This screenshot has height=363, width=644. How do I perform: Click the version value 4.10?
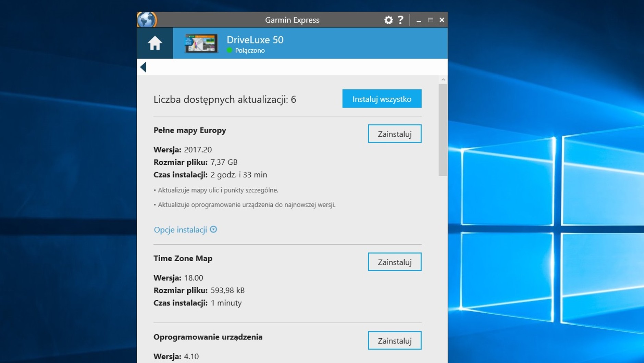(x=191, y=356)
